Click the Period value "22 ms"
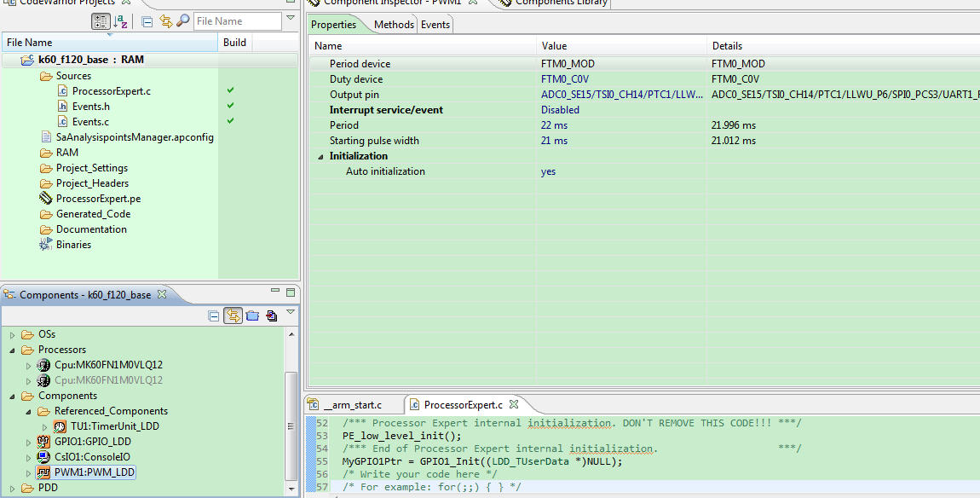980x498 pixels. (555, 125)
